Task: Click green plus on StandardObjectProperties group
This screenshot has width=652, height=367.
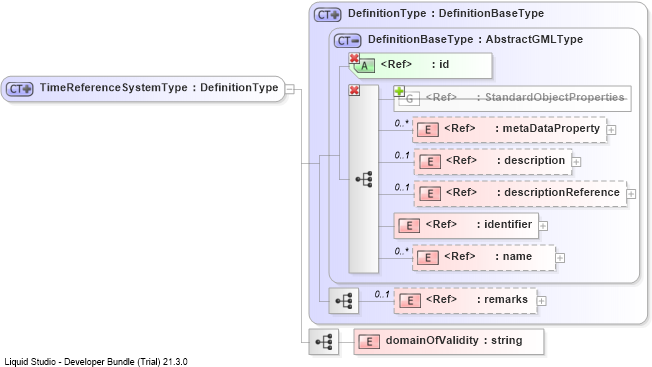Action: click(x=399, y=91)
